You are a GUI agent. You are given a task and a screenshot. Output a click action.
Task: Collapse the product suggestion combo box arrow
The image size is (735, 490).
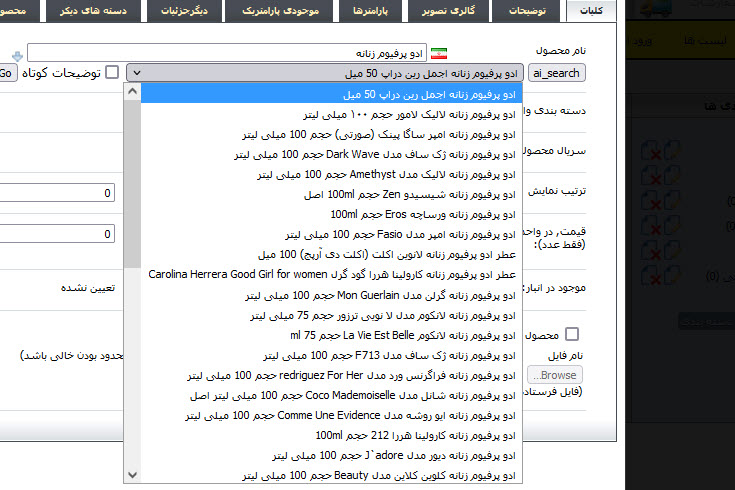(136, 73)
